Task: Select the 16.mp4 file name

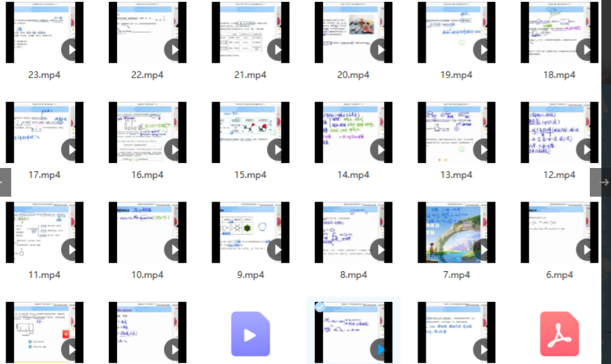Action: click(x=147, y=175)
